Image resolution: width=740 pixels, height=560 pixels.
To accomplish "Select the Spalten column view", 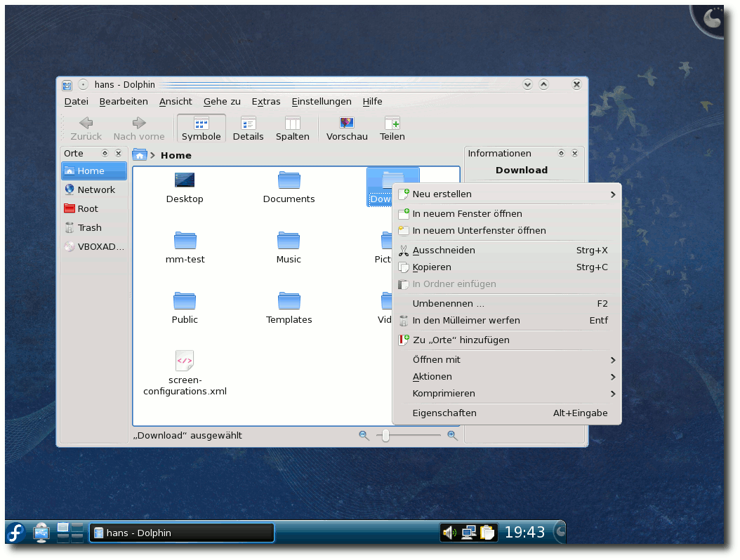I will pos(292,128).
